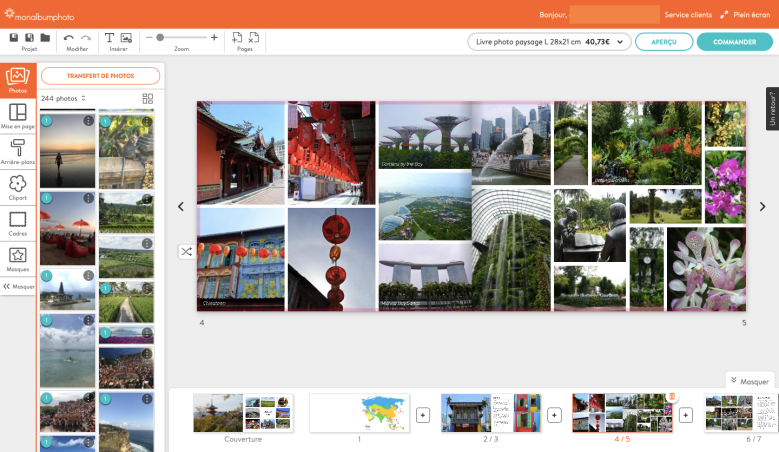Click the zoom slider handle
The image size is (779, 452).
160,37
